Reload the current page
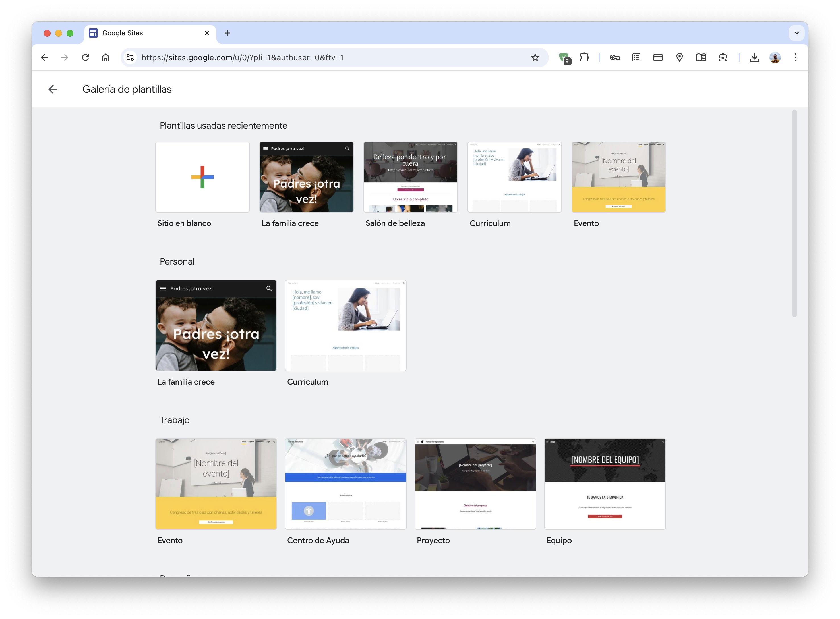Screen dimensions: 840x619 click(x=86, y=57)
